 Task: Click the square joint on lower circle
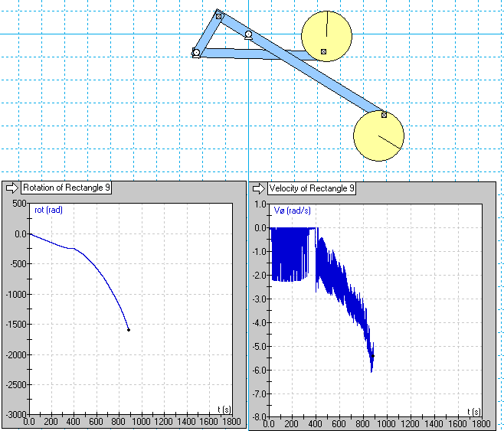click(384, 115)
